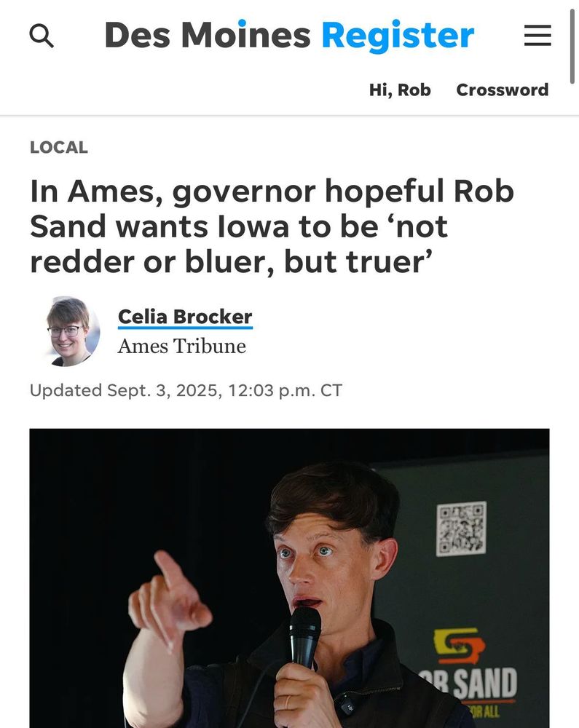Click the 'Des Moines' masthead word
This screenshot has height=728, width=579.
pyautogui.click(x=208, y=35)
